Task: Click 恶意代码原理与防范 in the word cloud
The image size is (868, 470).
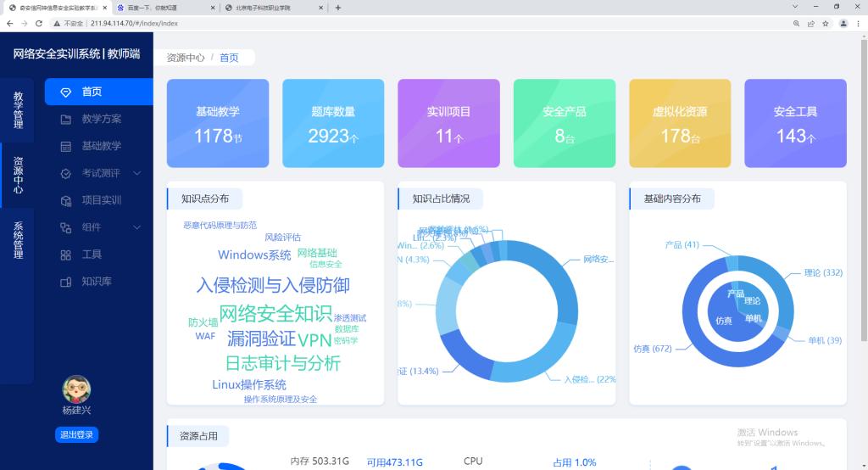Action: (x=220, y=225)
